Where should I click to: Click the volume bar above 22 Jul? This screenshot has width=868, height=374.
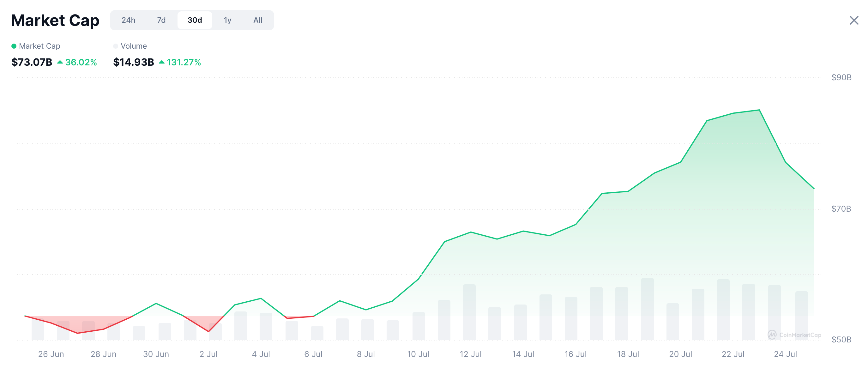[723, 310]
